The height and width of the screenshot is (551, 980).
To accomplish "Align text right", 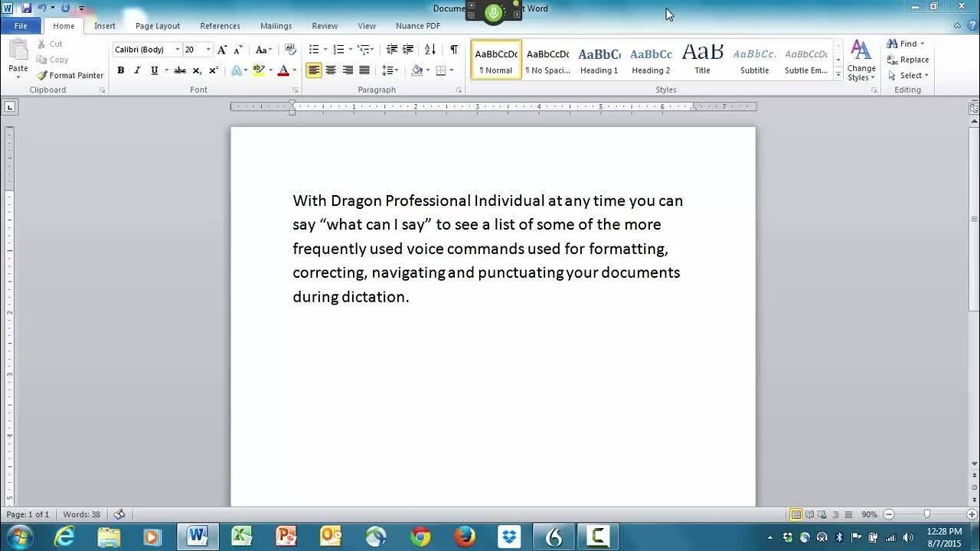I will tap(348, 70).
